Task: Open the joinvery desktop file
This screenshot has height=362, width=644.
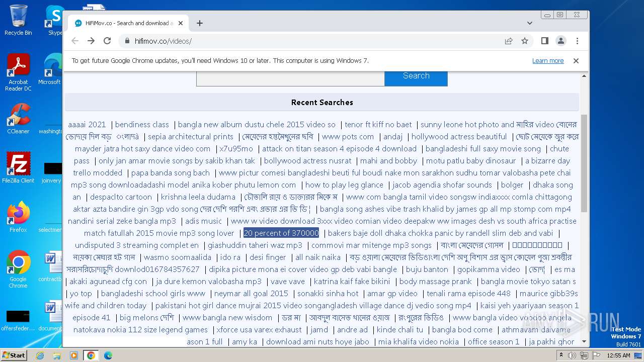Action: click(x=52, y=172)
